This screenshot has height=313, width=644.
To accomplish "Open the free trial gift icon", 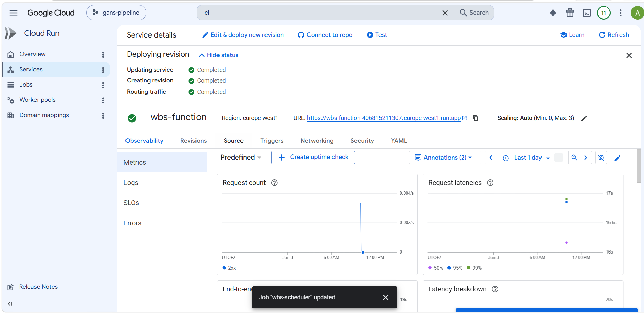I will click(570, 13).
